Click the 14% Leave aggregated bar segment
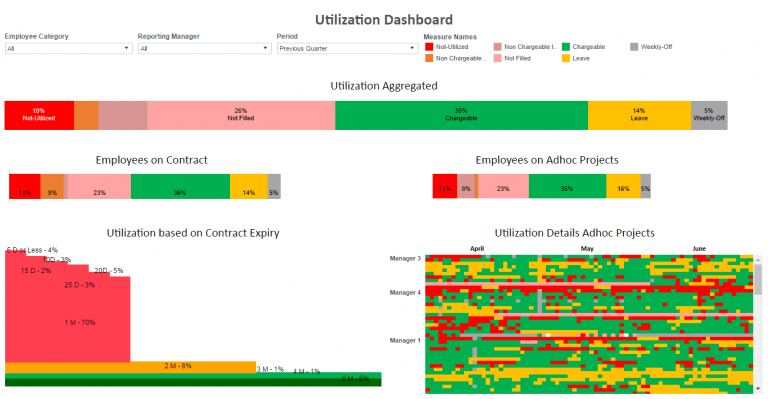The image size is (768, 399). 639,116
